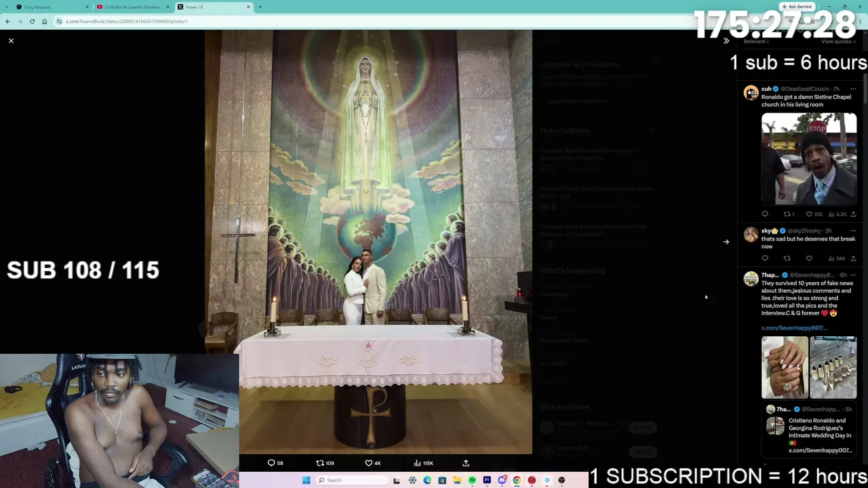Viewport: 868px width, 488px height.
Task: Go to the next photo arrow
Action: (x=726, y=241)
